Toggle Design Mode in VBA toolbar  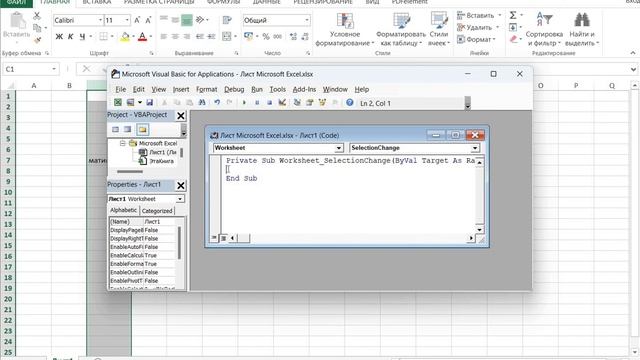coord(282,103)
